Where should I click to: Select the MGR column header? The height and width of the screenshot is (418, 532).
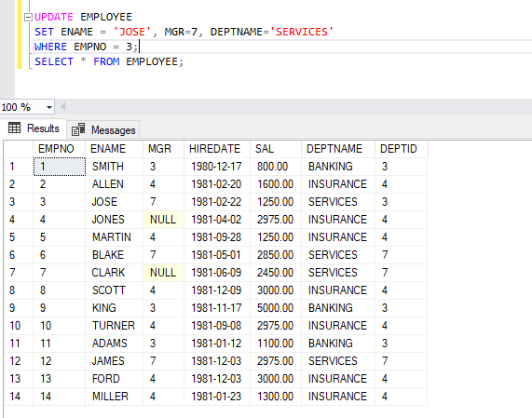pyautogui.click(x=163, y=149)
